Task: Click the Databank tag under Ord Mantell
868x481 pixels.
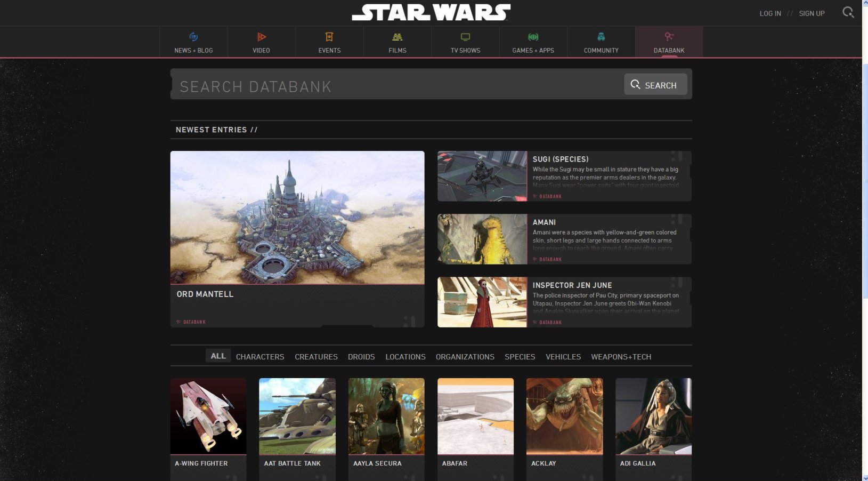Action: (x=191, y=322)
